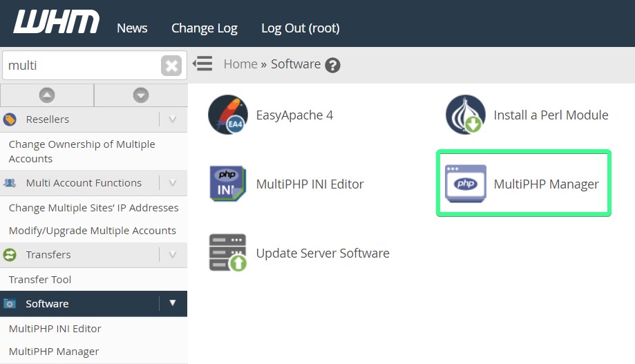The height and width of the screenshot is (364, 635).
Task: Click the sidebar search input field
Action: [82, 66]
